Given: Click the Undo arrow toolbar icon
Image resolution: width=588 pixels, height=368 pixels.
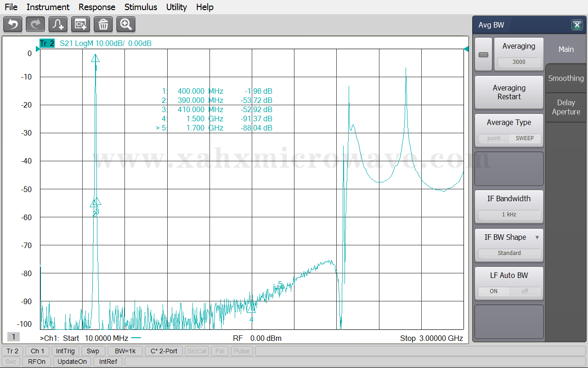Looking at the screenshot, I should pos(13,24).
